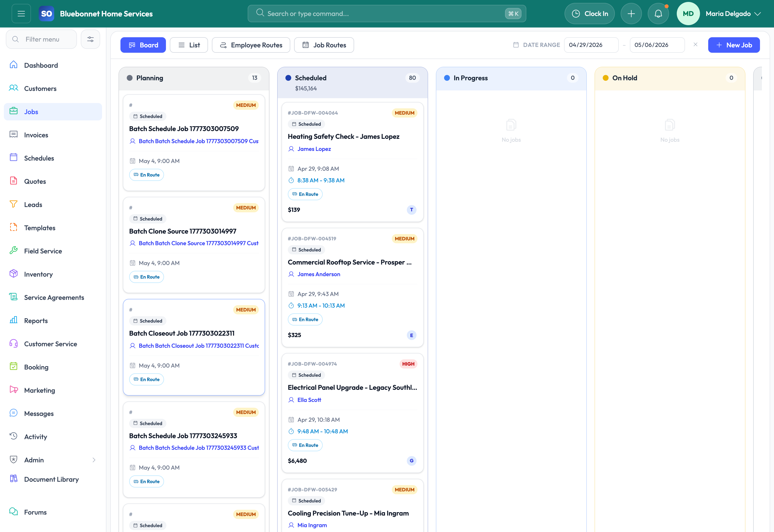Open Schedules in sidebar
Viewport: 774px width, 532px height.
(x=53, y=158)
